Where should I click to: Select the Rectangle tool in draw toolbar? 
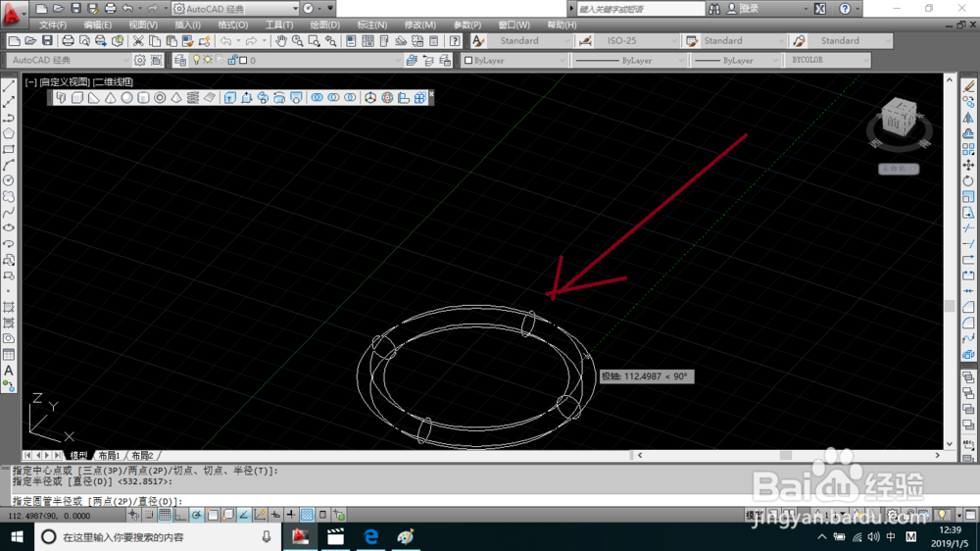pyautogui.click(x=9, y=149)
